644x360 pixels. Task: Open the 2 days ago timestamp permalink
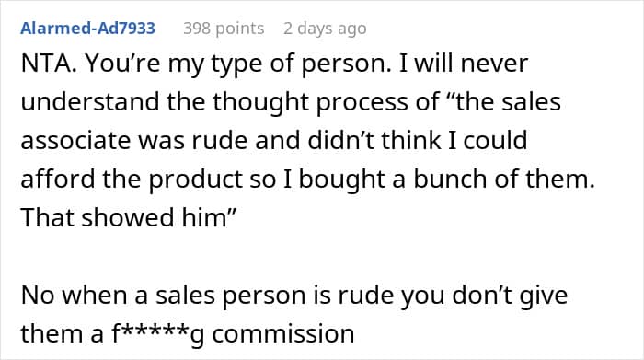(x=325, y=28)
